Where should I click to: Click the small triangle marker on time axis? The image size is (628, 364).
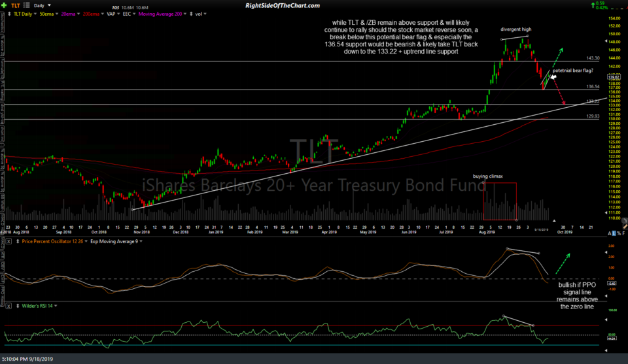[x=554, y=221]
